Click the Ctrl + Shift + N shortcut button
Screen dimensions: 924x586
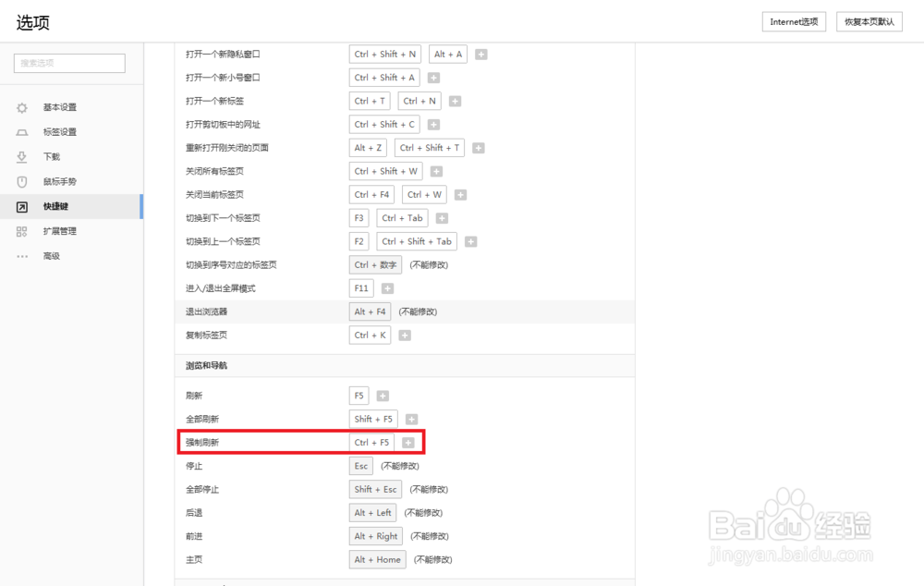(x=384, y=54)
